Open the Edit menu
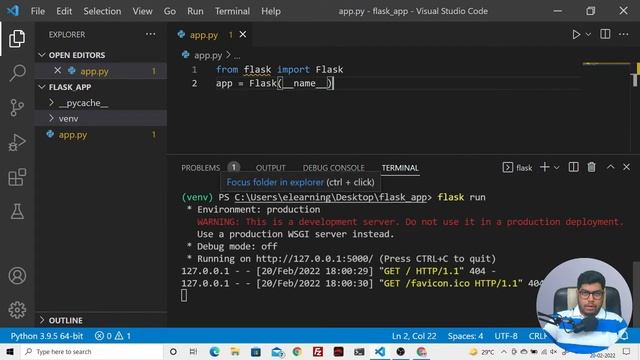The height and width of the screenshot is (360, 640). [64, 11]
